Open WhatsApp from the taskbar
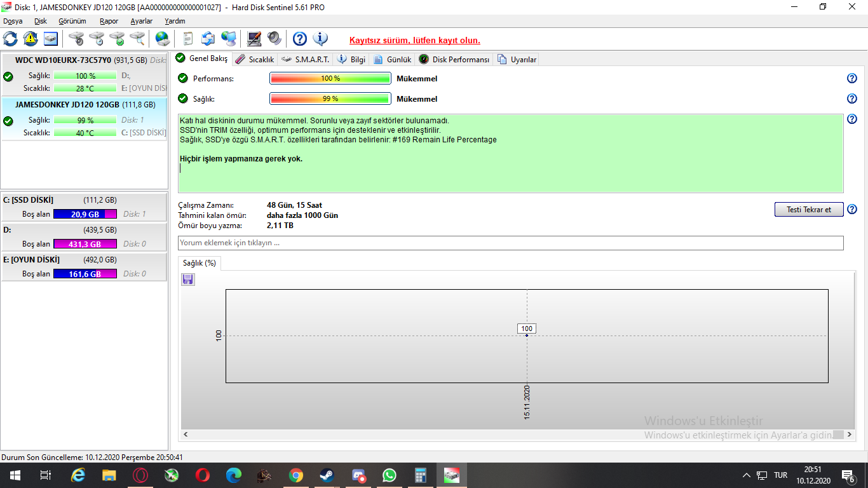The image size is (868, 488). coord(389,475)
